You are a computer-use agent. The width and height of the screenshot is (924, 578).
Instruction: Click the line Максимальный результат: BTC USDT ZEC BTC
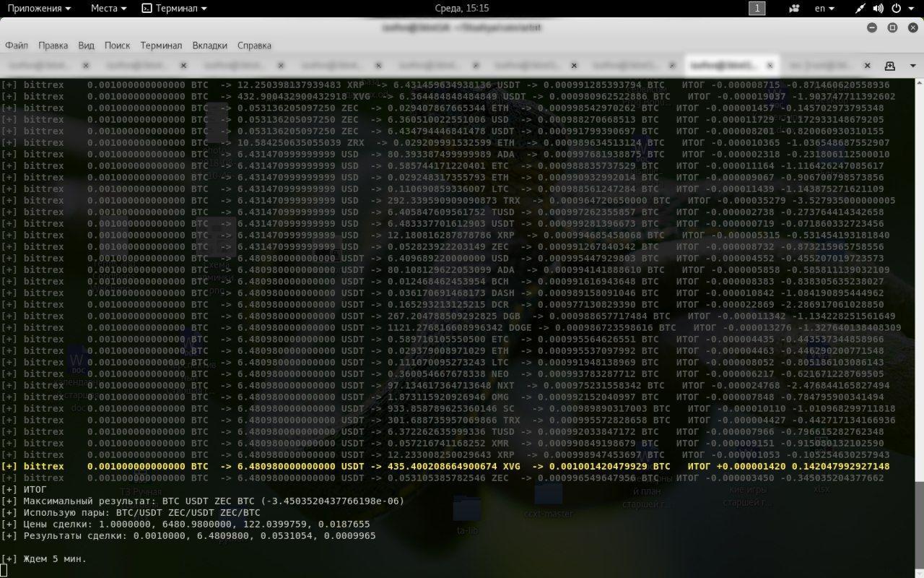[x=202, y=501]
